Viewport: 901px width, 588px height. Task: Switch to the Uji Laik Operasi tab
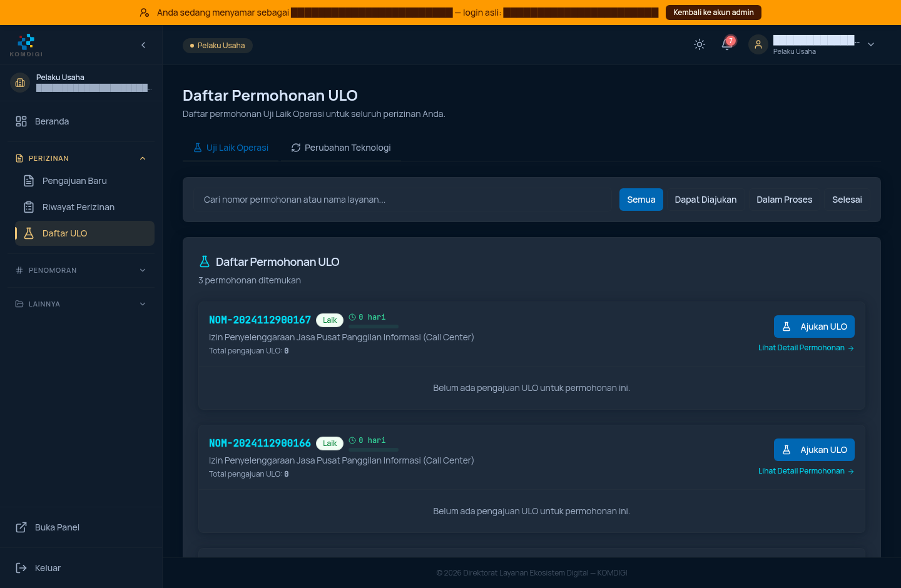click(231, 148)
